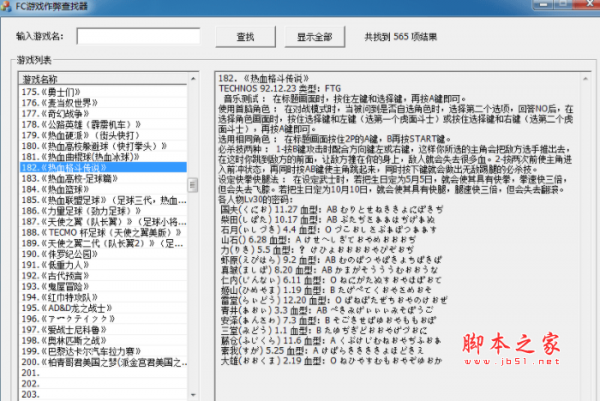
Task: Select row 187.《天使之翼（队长翼）》
Action: click(103, 222)
